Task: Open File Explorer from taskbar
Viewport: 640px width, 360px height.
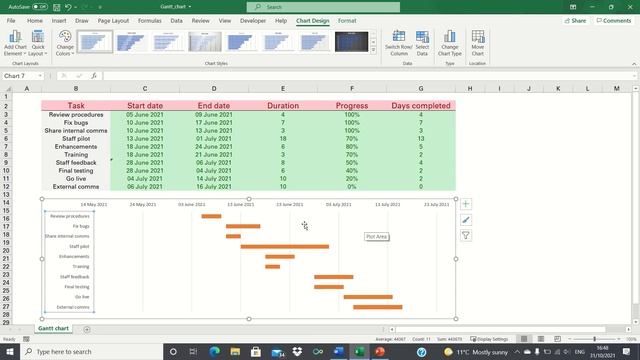Action: (x=235, y=351)
